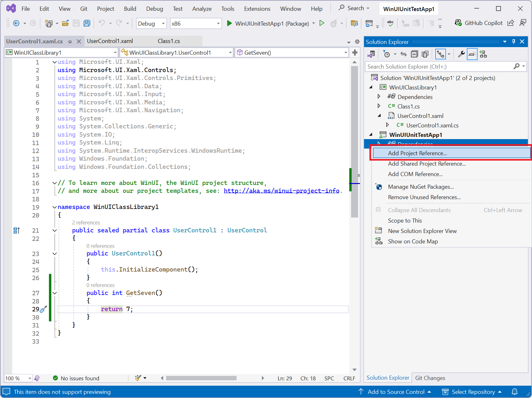Click the Save All icon
This screenshot has height=398, width=532.
pyautogui.click(x=87, y=23)
